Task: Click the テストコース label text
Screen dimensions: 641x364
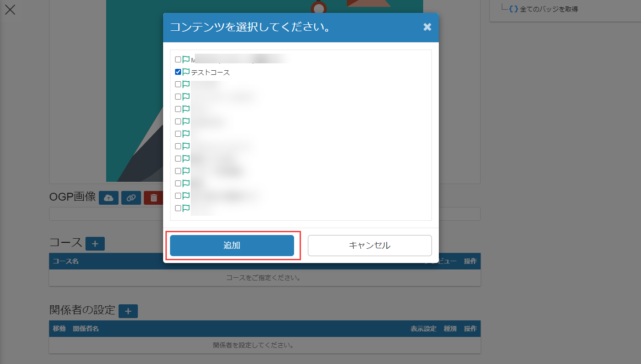Action: 210,73
